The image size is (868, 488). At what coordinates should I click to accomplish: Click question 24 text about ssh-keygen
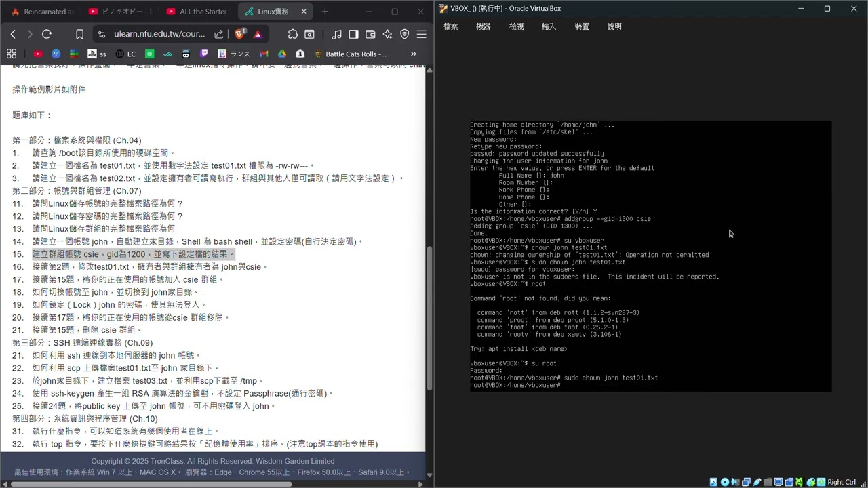click(x=183, y=393)
